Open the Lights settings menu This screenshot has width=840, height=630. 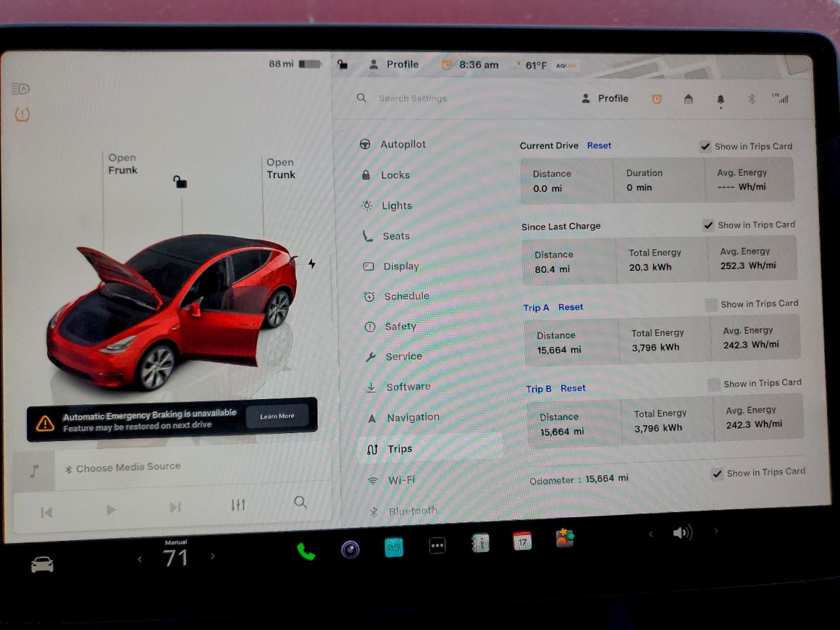point(387,205)
